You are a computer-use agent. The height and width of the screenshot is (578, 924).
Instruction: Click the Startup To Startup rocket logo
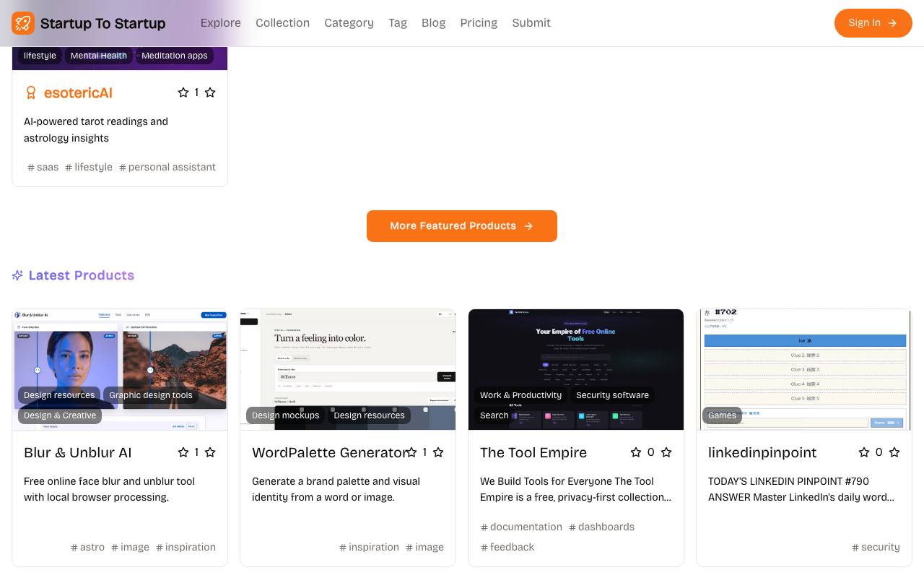click(x=23, y=23)
